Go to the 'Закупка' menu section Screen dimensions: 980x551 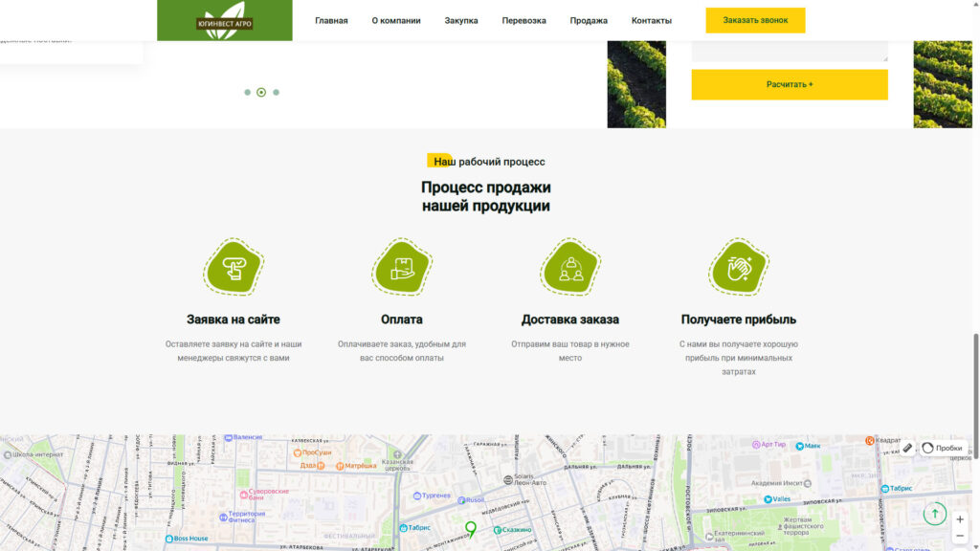pyautogui.click(x=461, y=20)
